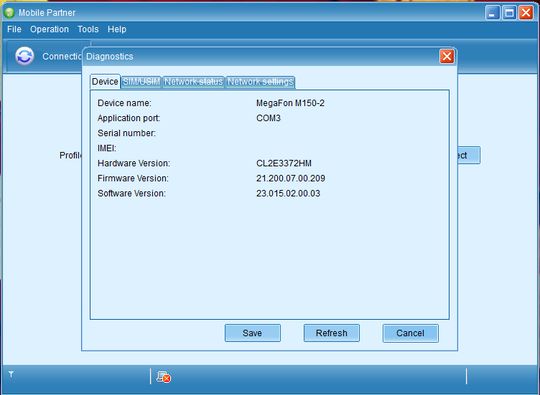The width and height of the screenshot is (540, 395).
Task: Close the Diagnostics dialog with the X
Action: pyautogui.click(x=447, y=56)
